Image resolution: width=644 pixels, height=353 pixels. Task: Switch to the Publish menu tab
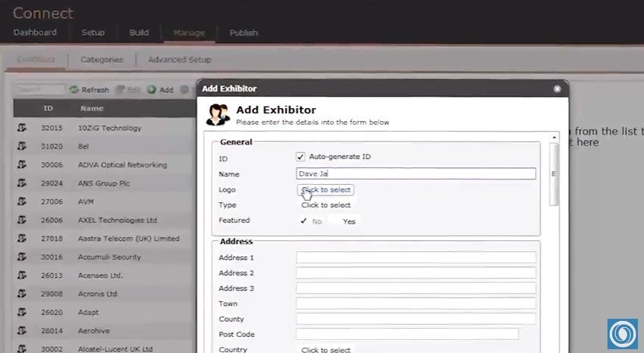point(244,33)
